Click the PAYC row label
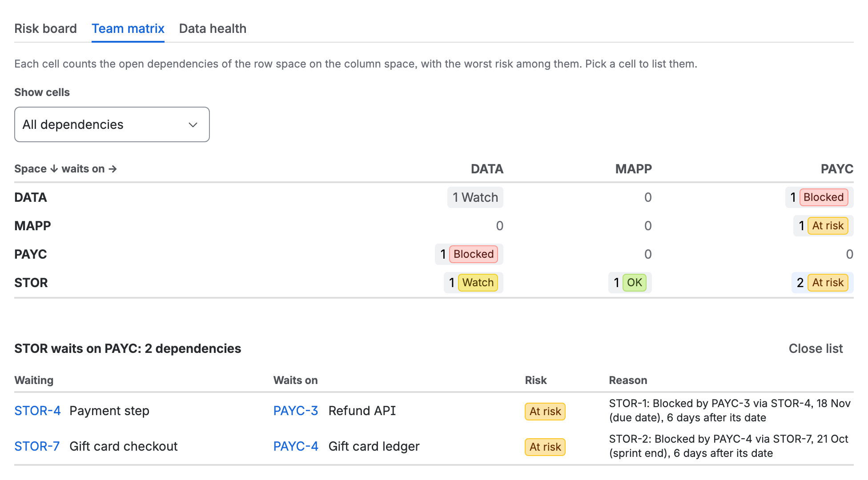The width and height of the screenshot is (868, 480). [31, 254]
